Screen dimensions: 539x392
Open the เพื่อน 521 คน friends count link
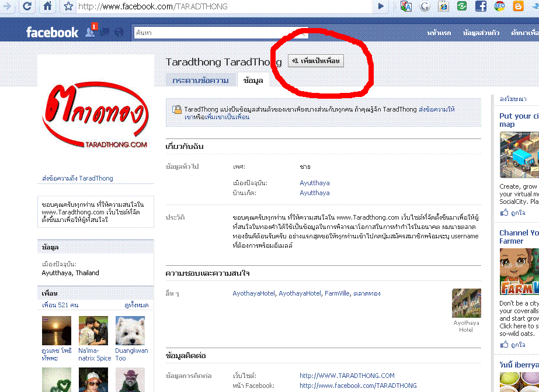click(x=60, y=305)
